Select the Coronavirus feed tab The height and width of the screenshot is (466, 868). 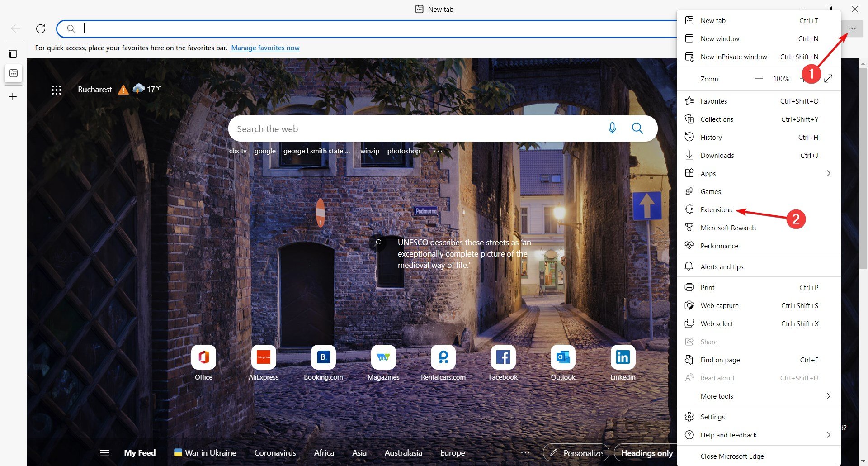[275, 452]
